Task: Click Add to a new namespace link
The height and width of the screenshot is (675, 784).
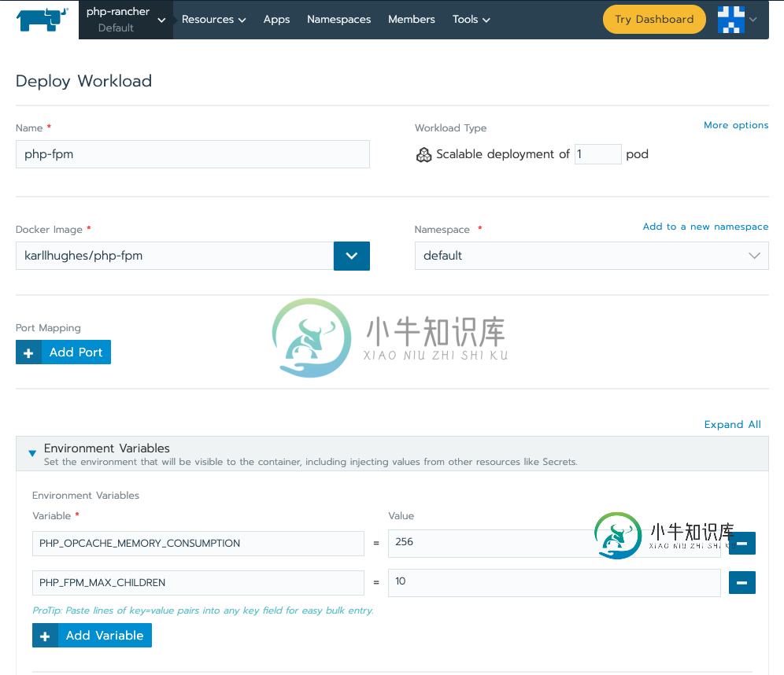Action: 705,227
